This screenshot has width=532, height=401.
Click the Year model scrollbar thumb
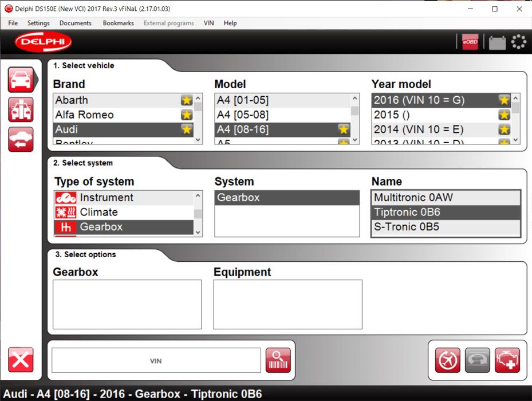tap(516, 108)
